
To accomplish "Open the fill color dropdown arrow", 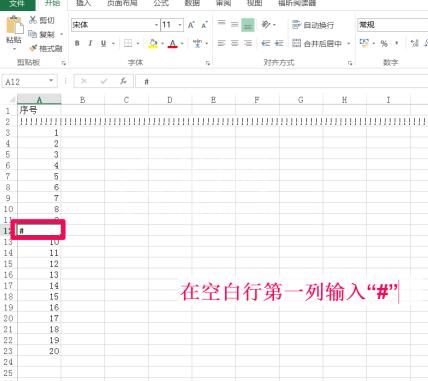I will pyautogui.click(x=162, y=44).
